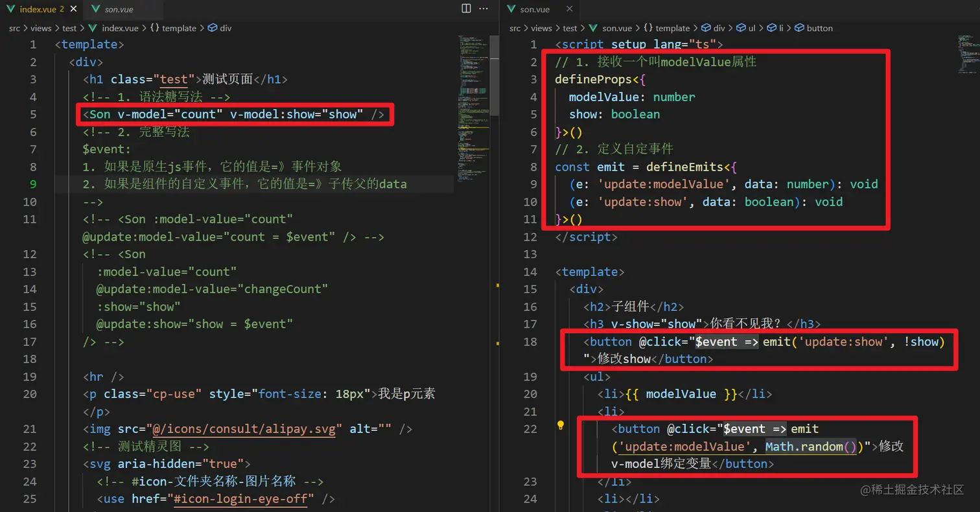Click '#icon-login-eye-off' href value
The height and width of the screenshot is (512, 980).
pyautogui.click(x=244, y=499)
